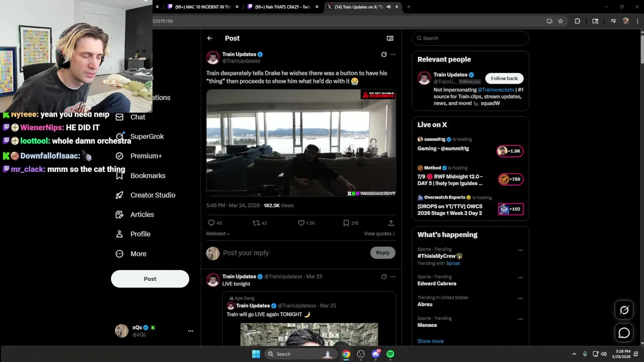Open more options for #ThisIsMyCrew trend

pyautogui.click(x=520, y=250)
